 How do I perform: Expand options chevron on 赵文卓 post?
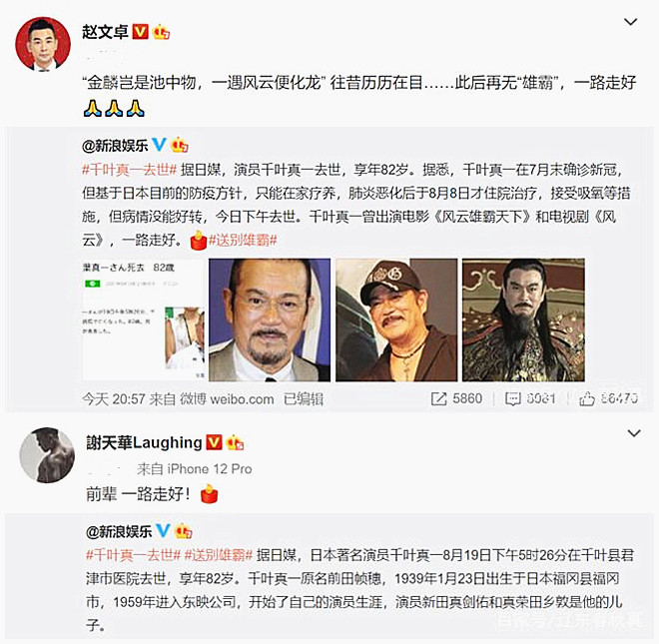[x=630, y=21]
